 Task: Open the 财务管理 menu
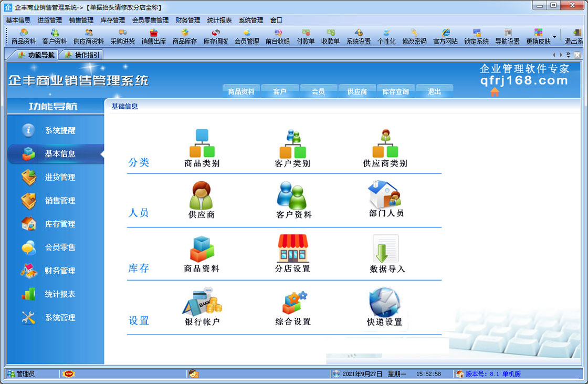point(187,20)
